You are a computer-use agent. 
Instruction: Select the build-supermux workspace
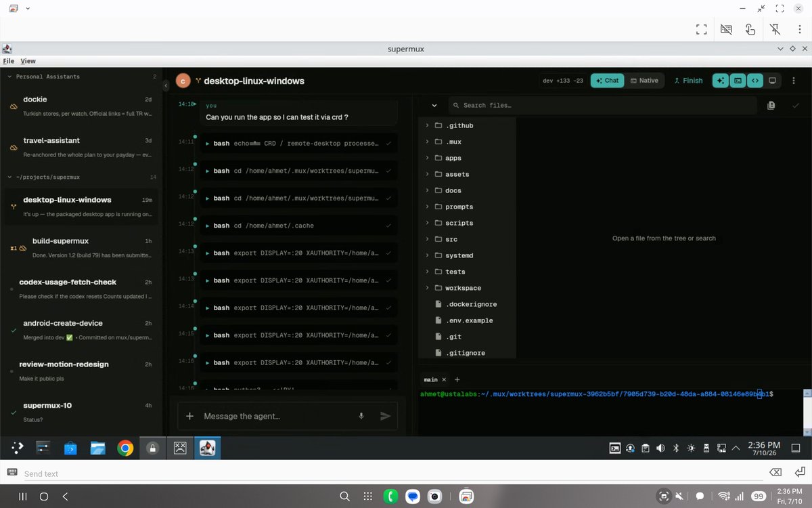click(x=81, y=248)
